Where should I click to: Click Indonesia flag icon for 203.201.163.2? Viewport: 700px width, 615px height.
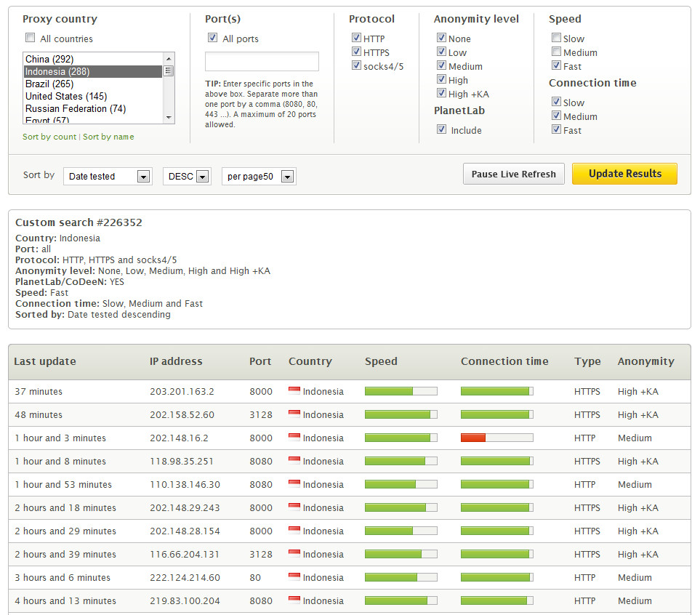(294, 390)
